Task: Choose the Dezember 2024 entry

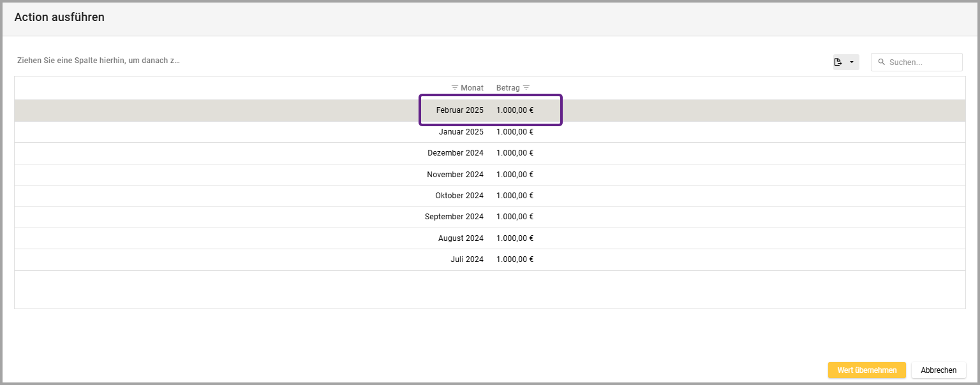Action: pos(455,153)
